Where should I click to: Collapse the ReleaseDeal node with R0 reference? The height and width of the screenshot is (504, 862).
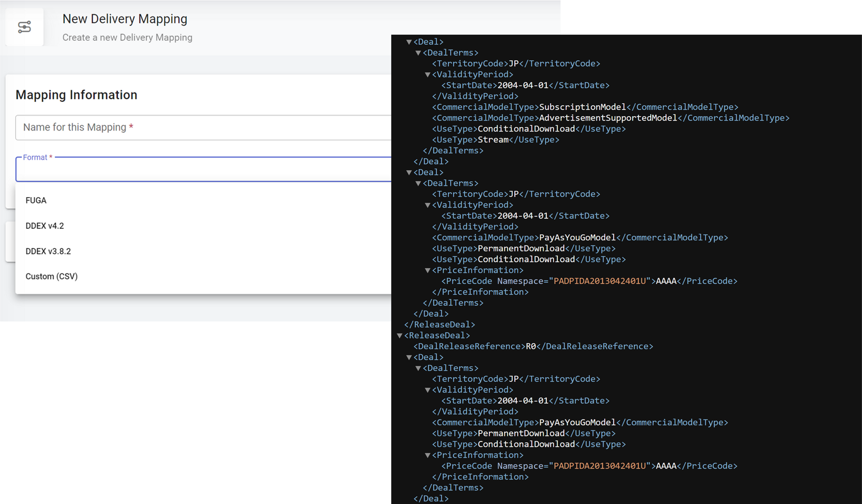point(400,336)
